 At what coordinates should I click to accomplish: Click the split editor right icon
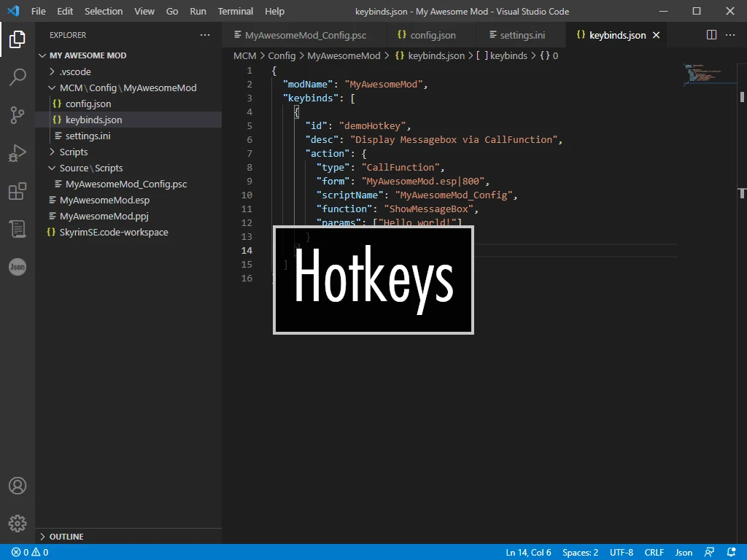[711, 35]
